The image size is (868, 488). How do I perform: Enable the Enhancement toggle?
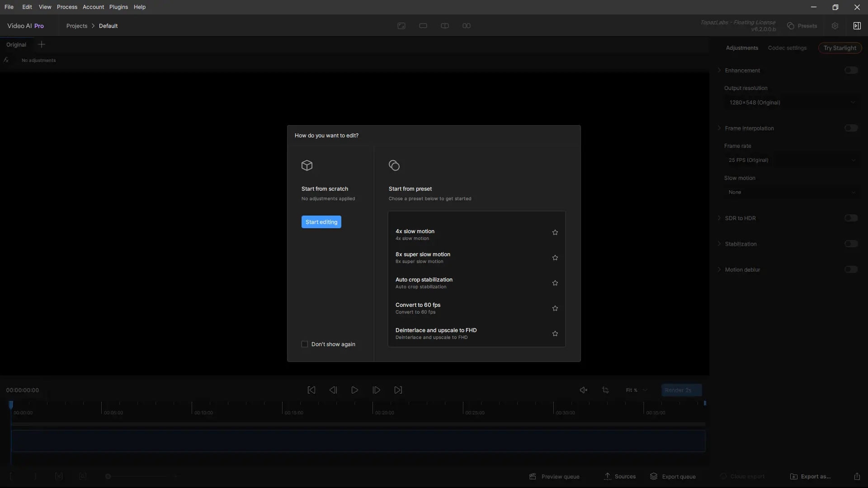(851, 70)
